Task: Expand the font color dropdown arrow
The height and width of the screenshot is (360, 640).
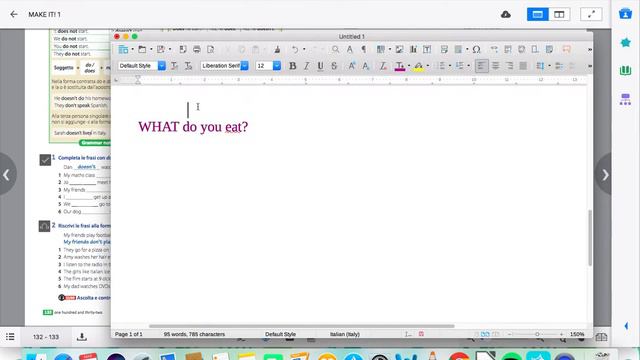Action: pyautogui.click(x=409, y=66)
